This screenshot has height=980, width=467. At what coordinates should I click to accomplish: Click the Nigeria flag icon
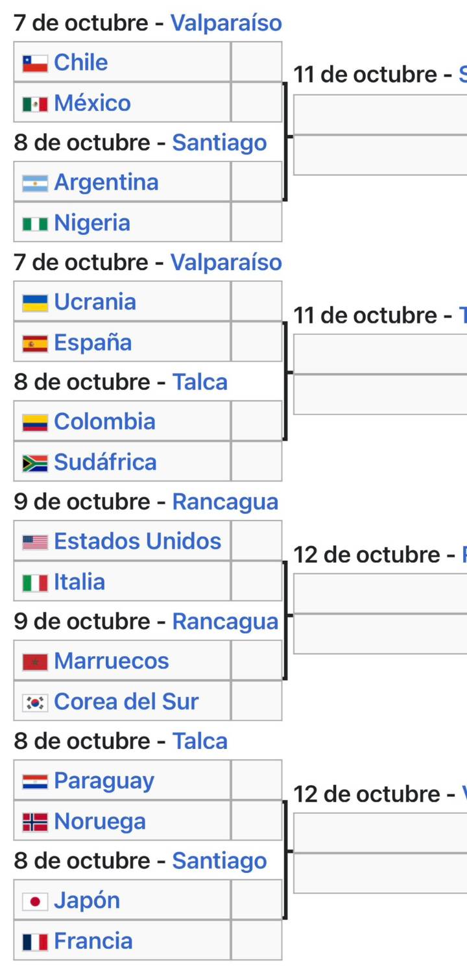pyautogui.click(x=35, y=224)
